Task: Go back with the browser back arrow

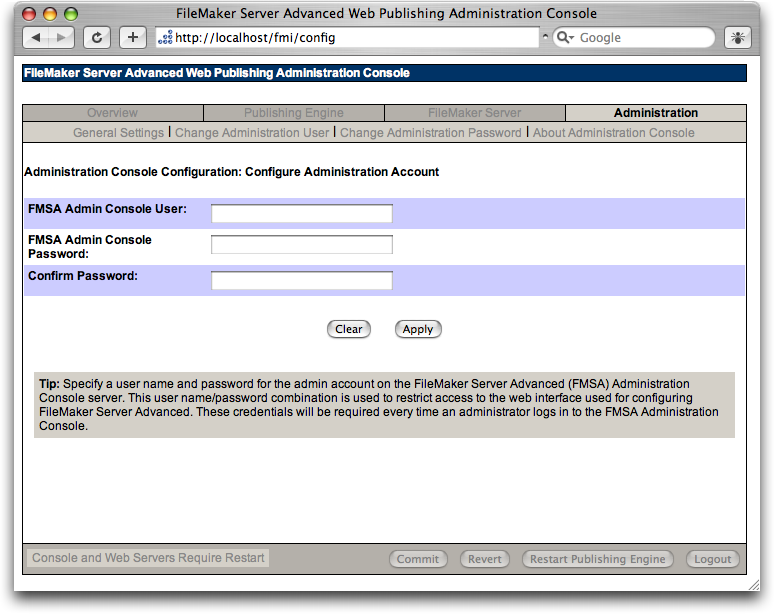Action: pos(36,38)
